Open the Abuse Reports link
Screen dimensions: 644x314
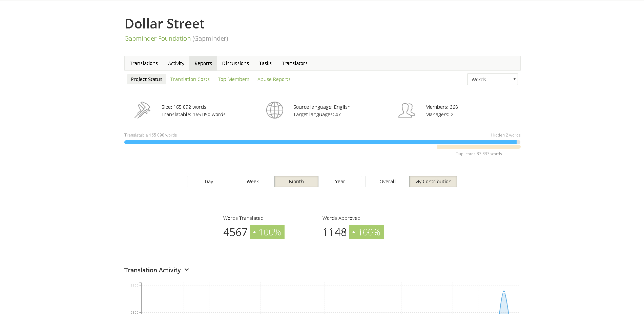point(274,79)
